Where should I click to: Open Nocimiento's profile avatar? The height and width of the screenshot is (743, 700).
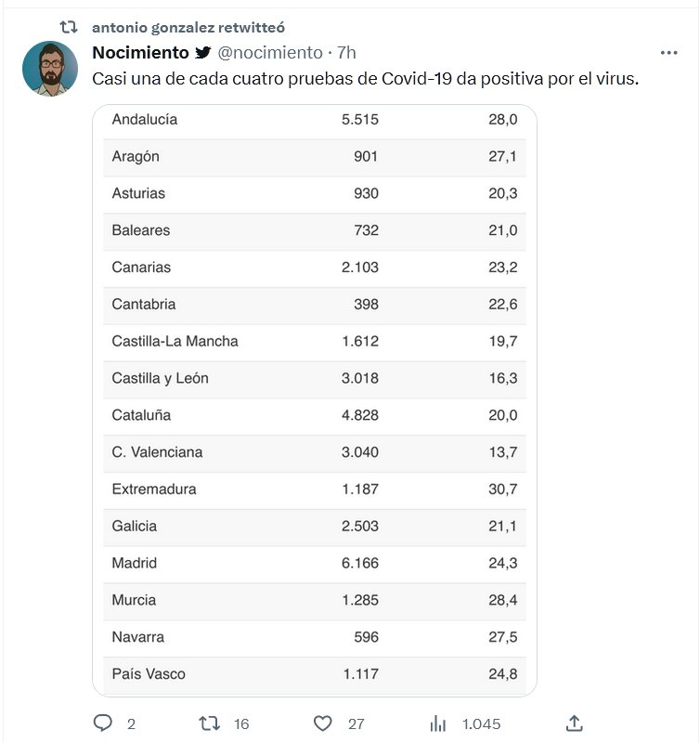coord(50,69)
